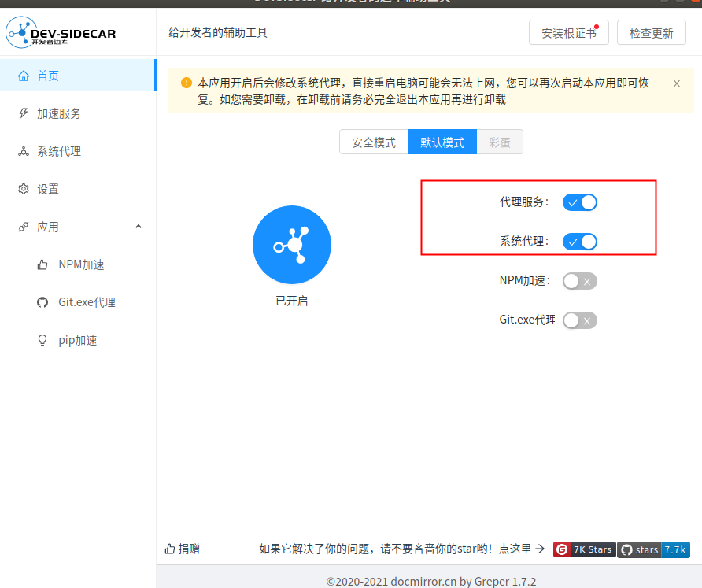
Task: Click the rocket icon beside 应用
Action: click(x=24, y=227)
